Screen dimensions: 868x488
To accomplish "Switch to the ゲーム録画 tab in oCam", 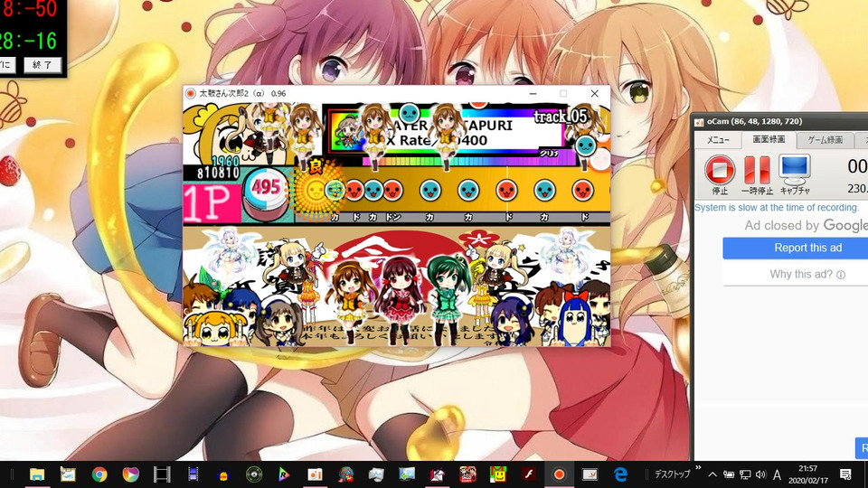I will [825, 140].
